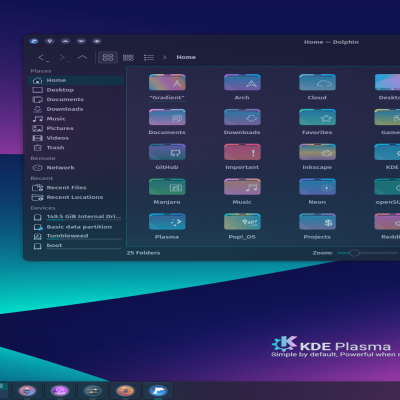Screen dimensions: 400x400
Task: Select the Projects folder icon
Action: [x=317, y=222]
